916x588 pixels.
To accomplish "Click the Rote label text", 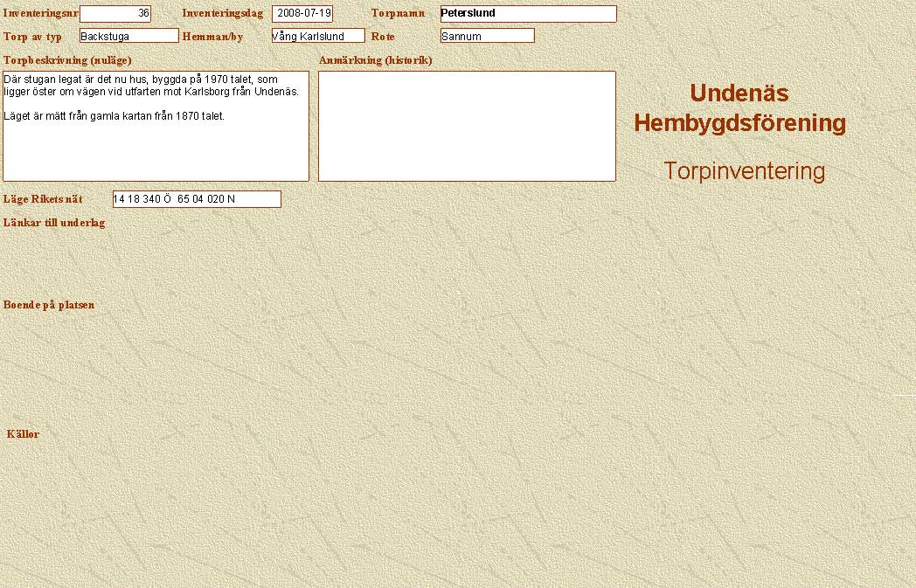I will click(384, 37).
